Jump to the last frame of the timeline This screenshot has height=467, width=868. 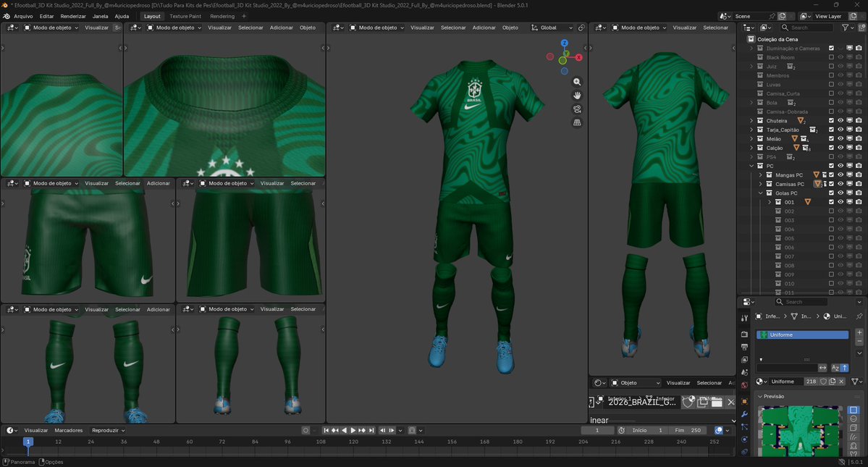pyautogui.click(x=371, y=431)
